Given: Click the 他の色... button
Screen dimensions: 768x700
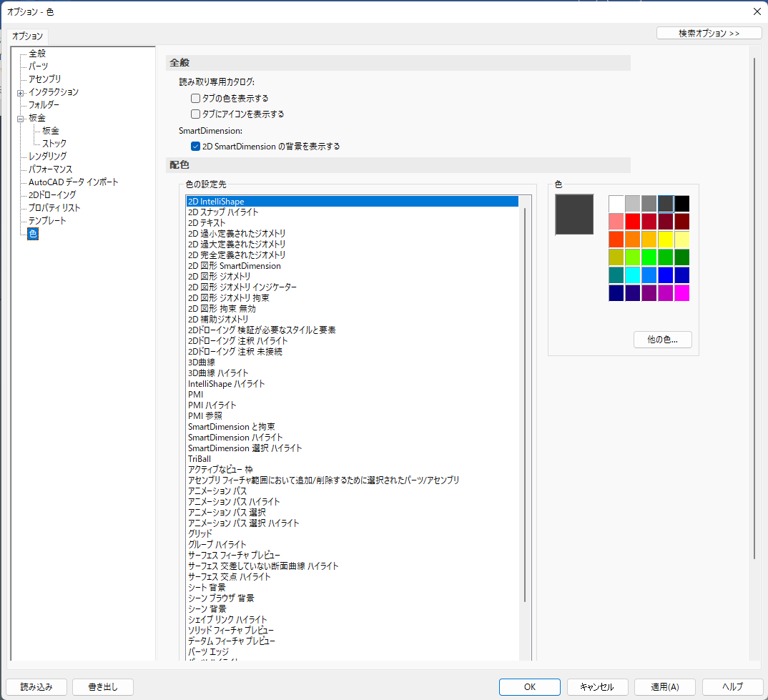Looking at the screenshot, I should [662, 340].
